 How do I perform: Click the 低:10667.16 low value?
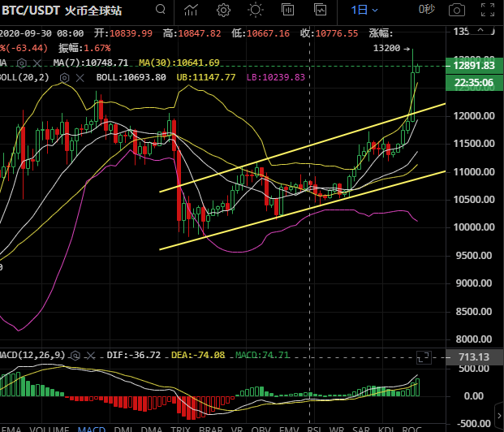coord(261,33)
